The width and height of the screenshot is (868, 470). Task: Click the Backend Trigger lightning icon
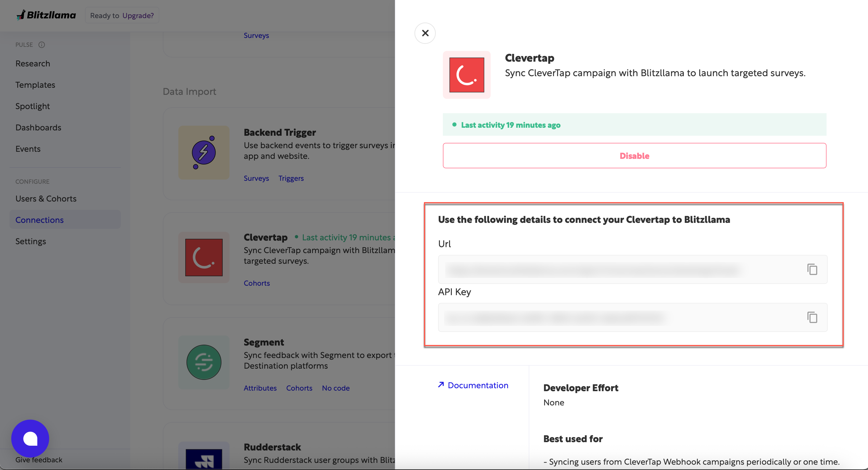click(204, 153)
